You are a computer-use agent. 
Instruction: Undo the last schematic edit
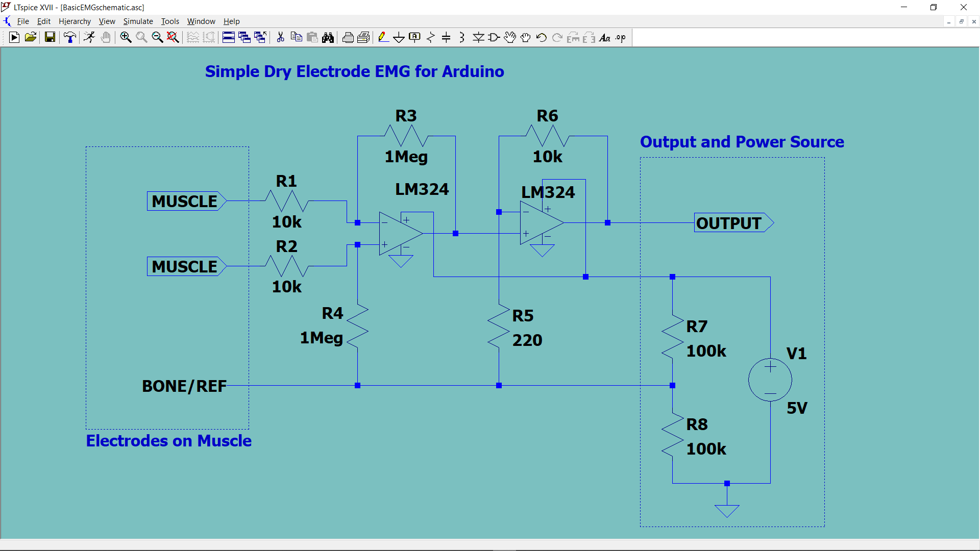click(541, 37)
